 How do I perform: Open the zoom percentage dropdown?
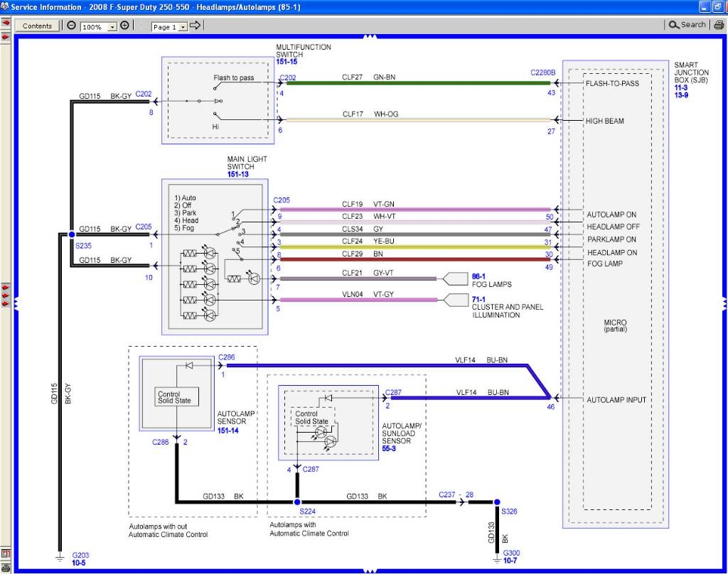click(x=112, y=27)
